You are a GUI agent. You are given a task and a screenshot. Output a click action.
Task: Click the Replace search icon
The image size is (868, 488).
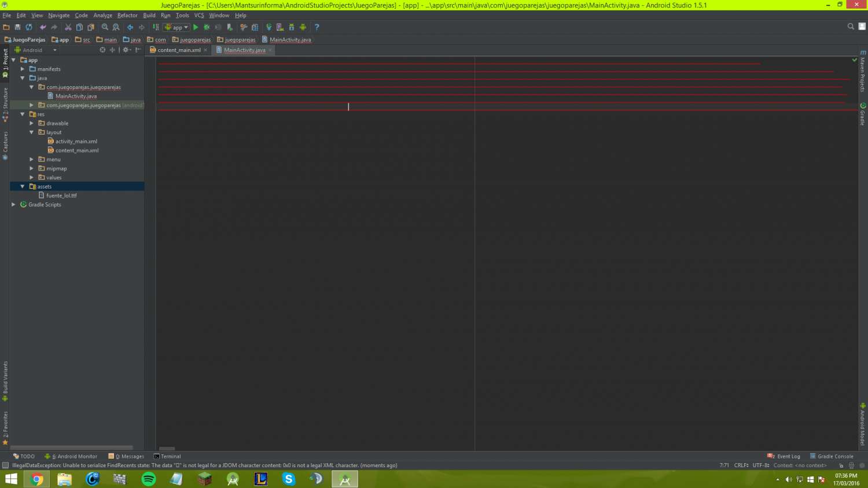click(116, 27)
